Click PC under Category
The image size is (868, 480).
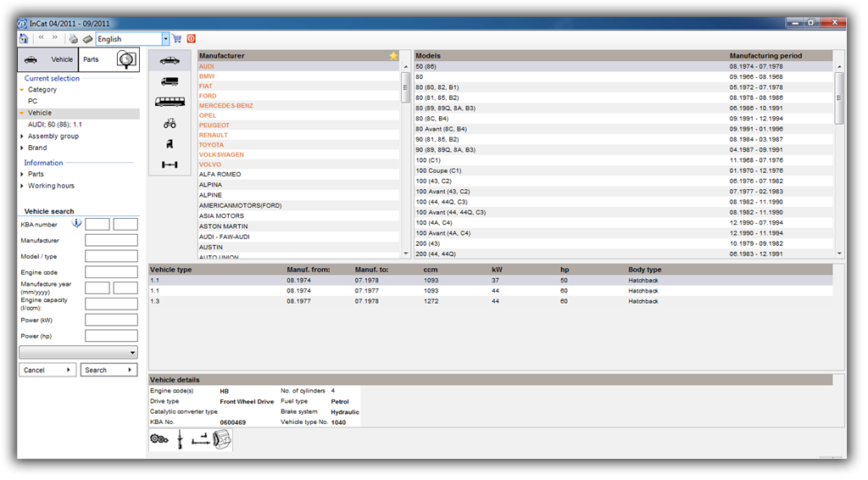pos(33,101)
